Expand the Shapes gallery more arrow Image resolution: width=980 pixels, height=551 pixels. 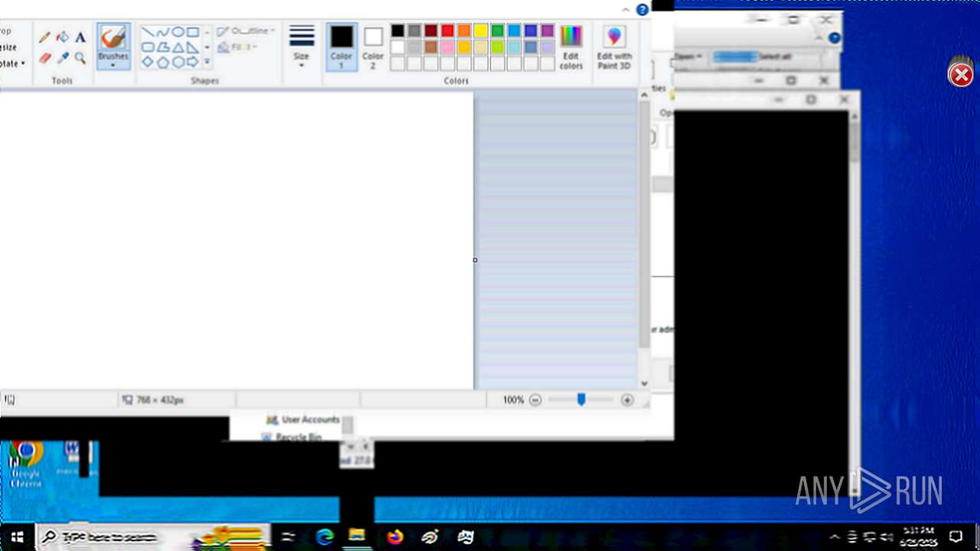pos(207,62)
